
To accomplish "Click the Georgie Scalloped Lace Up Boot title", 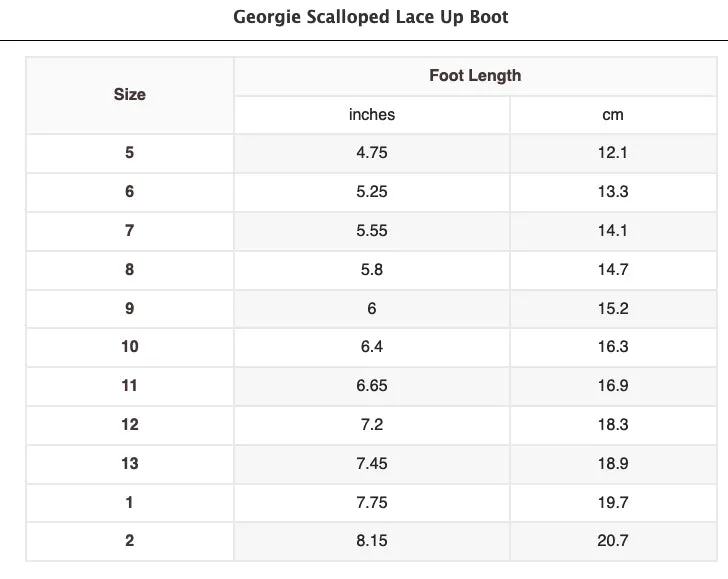I will click(x=370, y=17).
